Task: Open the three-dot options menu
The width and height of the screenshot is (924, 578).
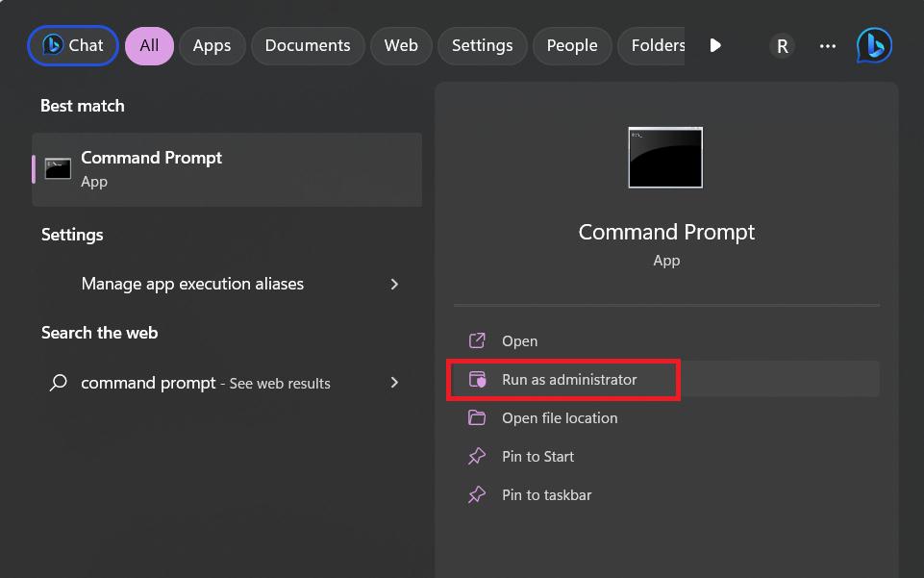Action: (x=827, y=46)
